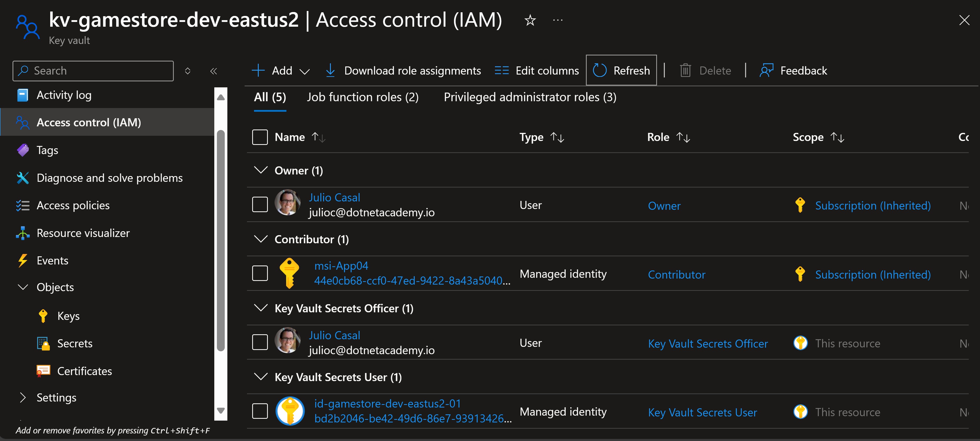Click the Feedback person icon
980x441 pixels.
tap(766, 70)
